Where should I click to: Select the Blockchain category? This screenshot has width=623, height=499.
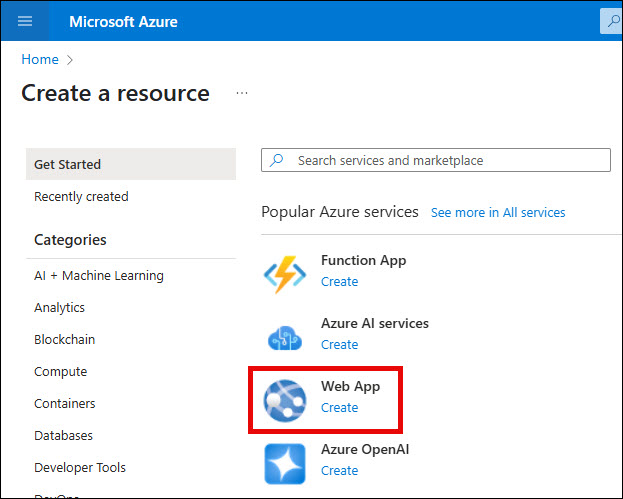64,339
